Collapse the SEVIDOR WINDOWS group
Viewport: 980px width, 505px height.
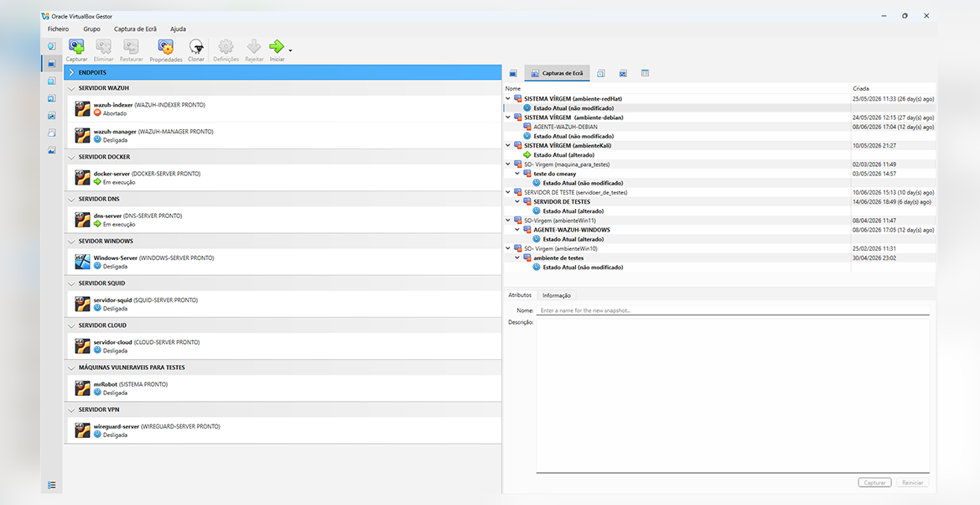coord(71,241)
